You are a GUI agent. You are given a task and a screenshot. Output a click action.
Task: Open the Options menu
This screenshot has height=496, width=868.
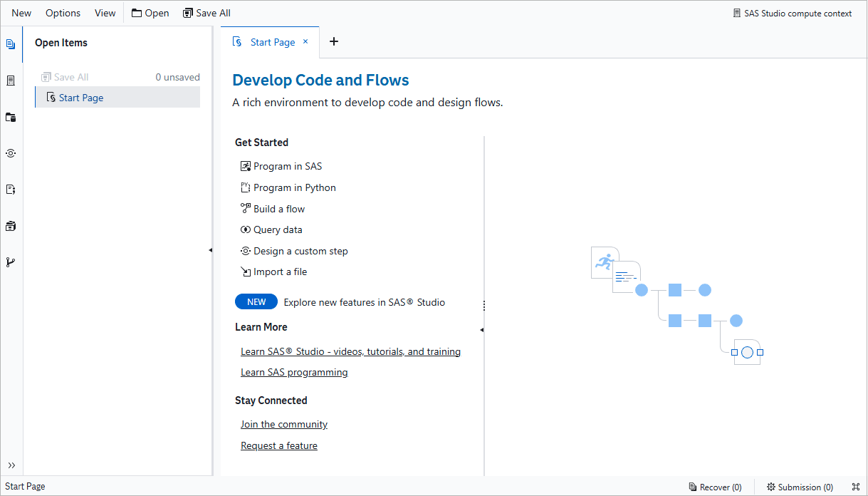pos(63,13)
